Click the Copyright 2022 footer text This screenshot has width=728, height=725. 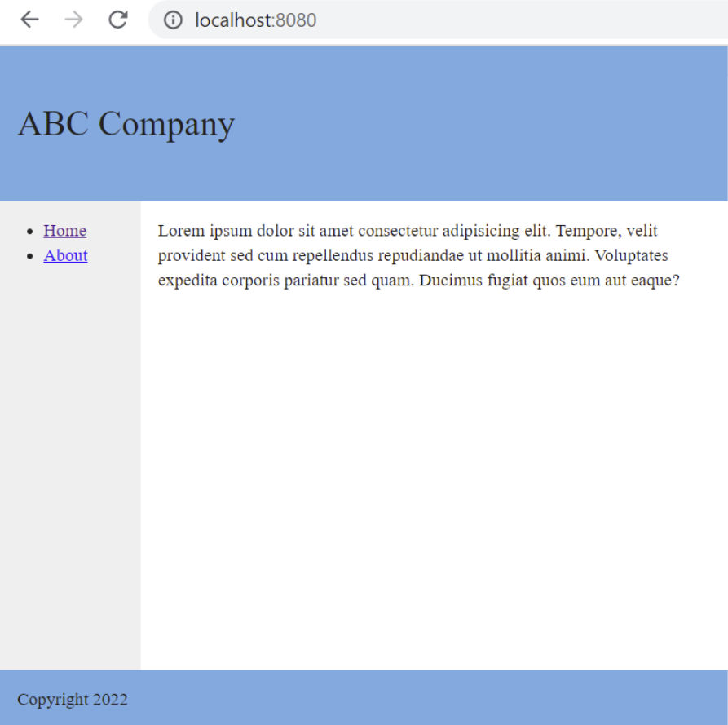point(73,699)
